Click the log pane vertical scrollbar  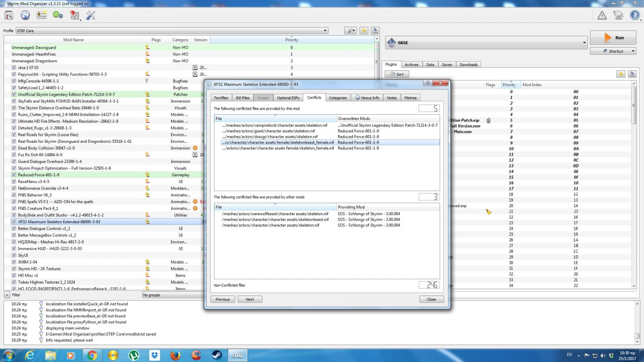click(637, 322)
